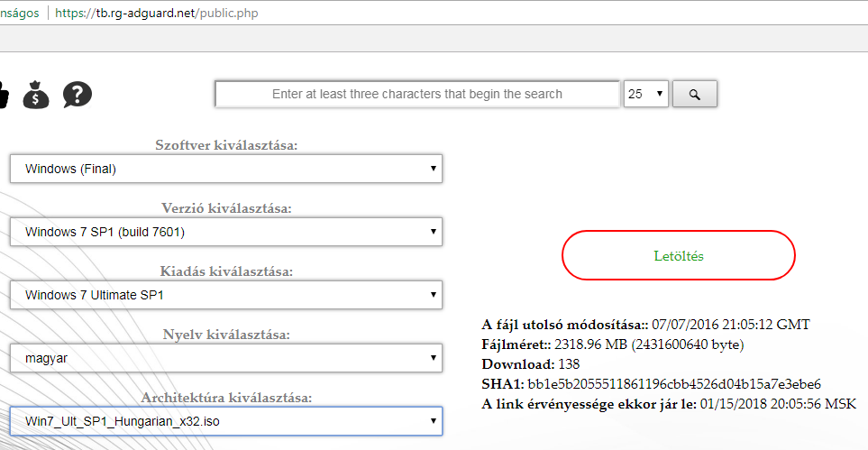Open the Windows 7 Ultimate SP1 edition dropdown
The width and height of the screenshot is (868, 450).
pyautogui.click(x=226, y=296)
